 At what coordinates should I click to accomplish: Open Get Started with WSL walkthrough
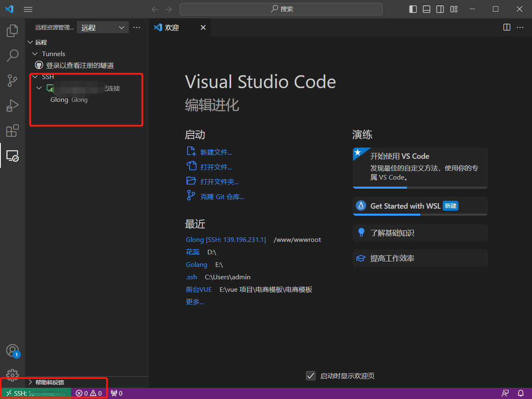click(x=420, y=206)
